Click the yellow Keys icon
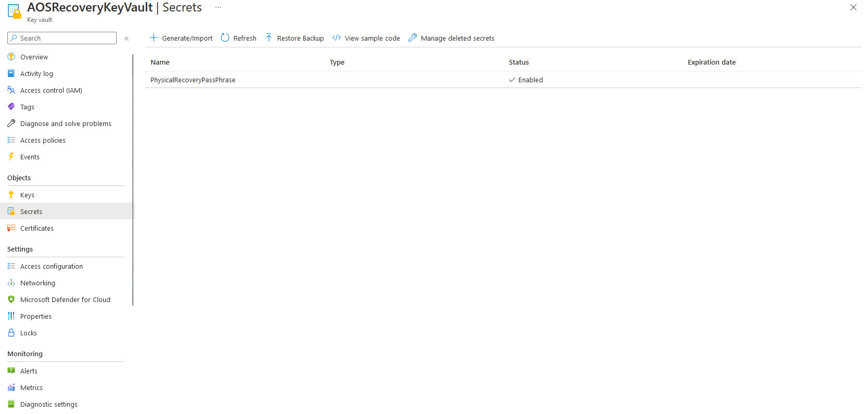The width and height of the screenshot is (868, 414). (x=11, y=195)
